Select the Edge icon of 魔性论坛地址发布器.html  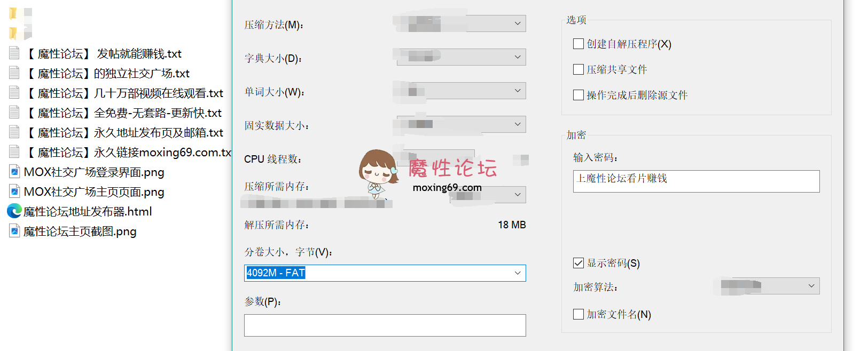(x=14, y=211)
